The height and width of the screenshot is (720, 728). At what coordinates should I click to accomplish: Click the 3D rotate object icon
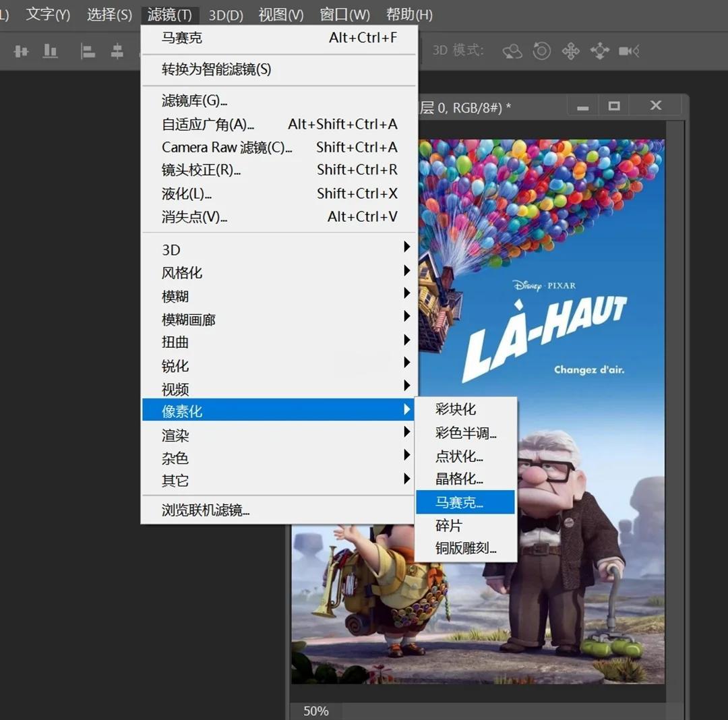(x=512, y=51)
